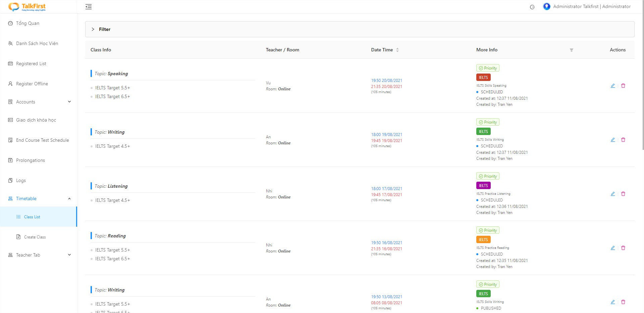Click the Class Info column header
Screen dimensions: 644x313
point(101,50)
